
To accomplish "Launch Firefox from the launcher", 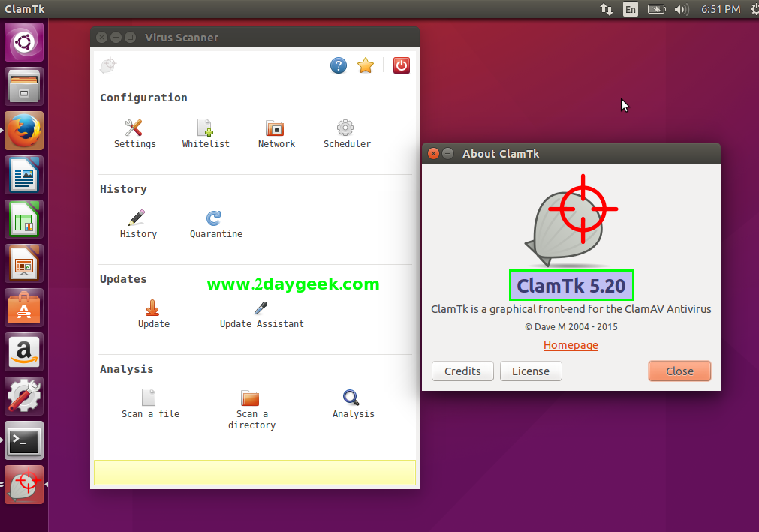I will pos(24,131).
